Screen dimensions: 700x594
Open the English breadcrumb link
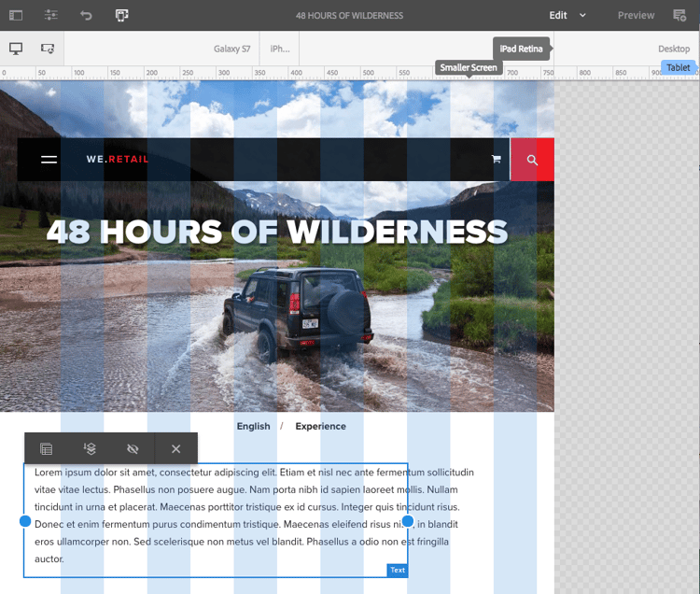pyautogui.click(x=253, y=426)
